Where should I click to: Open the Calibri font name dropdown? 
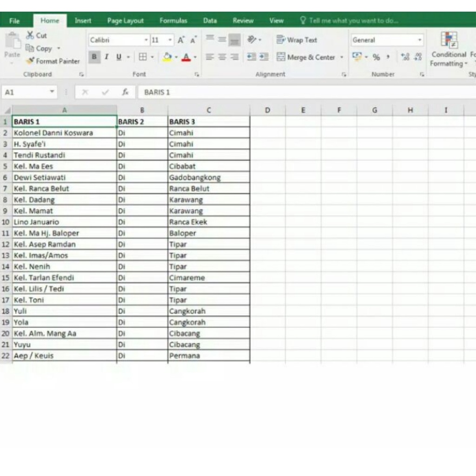[x=146, y=40]
